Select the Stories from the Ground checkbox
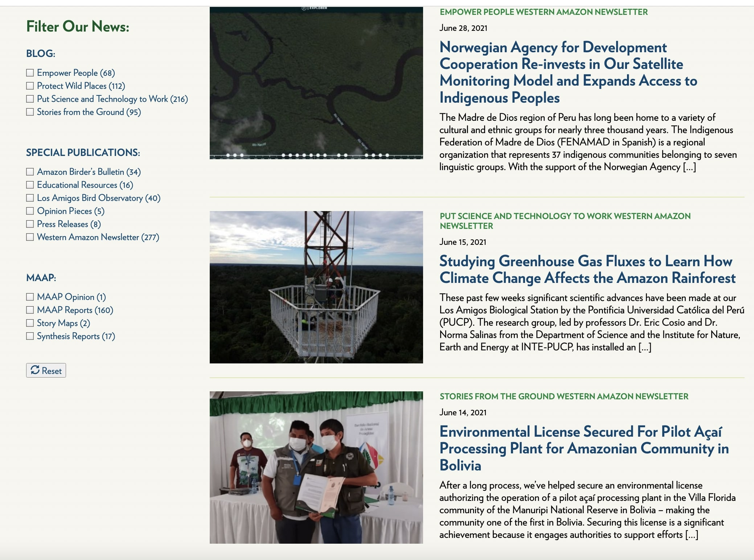 [x=30, y=112]
